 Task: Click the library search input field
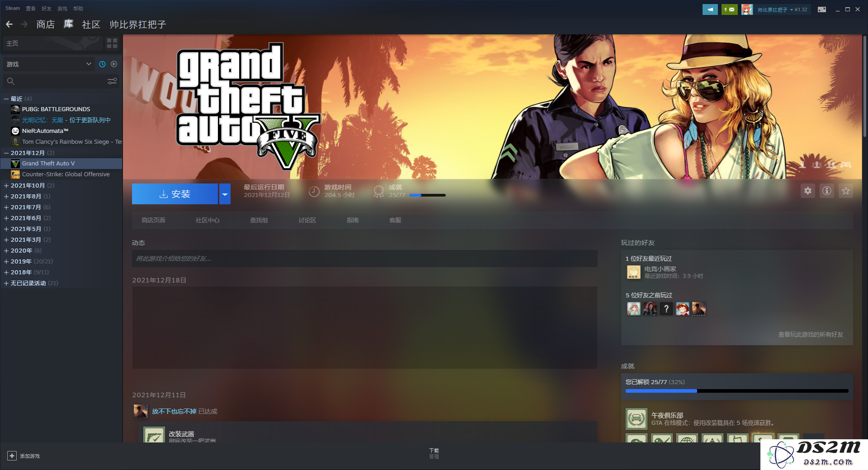pyautogui.click(x=61, y=81)
